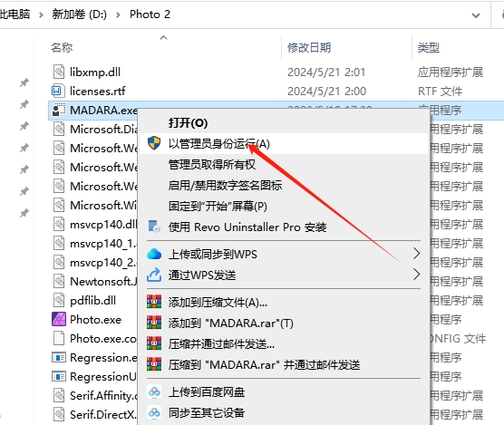Select 启用/禁用数字签名图标 menu entry
The width and height of the screenshot is (504, 425).
click(285, 186)
